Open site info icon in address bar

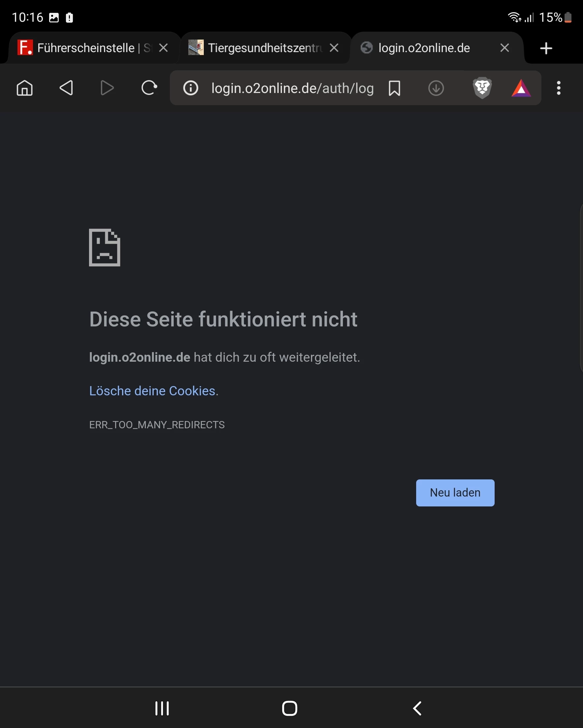point(191,88)
